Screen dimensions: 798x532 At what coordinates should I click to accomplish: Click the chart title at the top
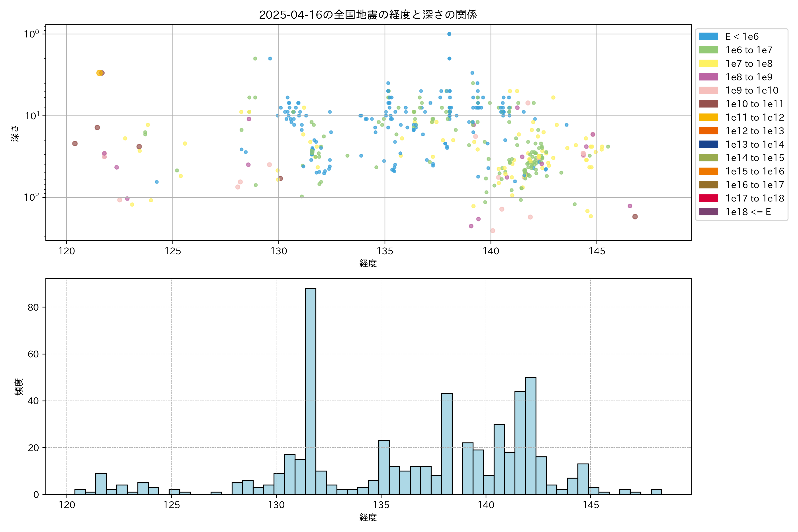click(x=368, y=15)
